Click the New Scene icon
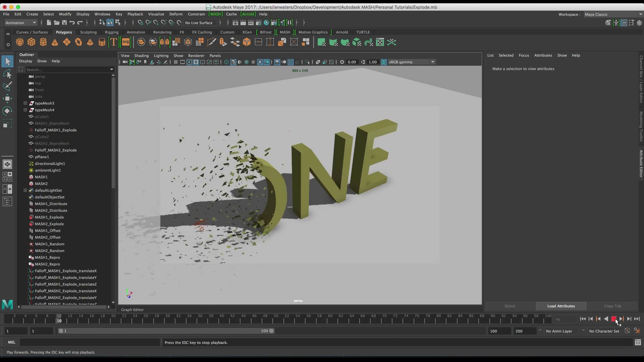Viewport: 644px width, 362px height. (x=49, y=22)
